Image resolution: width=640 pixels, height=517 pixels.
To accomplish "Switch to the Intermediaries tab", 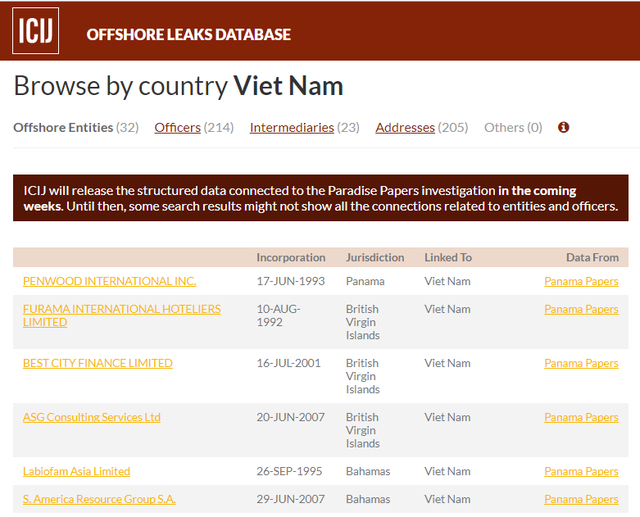I will [304, 128].
